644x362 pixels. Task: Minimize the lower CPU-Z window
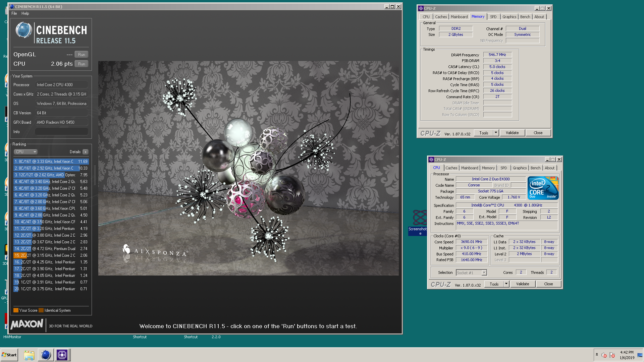[x=547, y=160]
